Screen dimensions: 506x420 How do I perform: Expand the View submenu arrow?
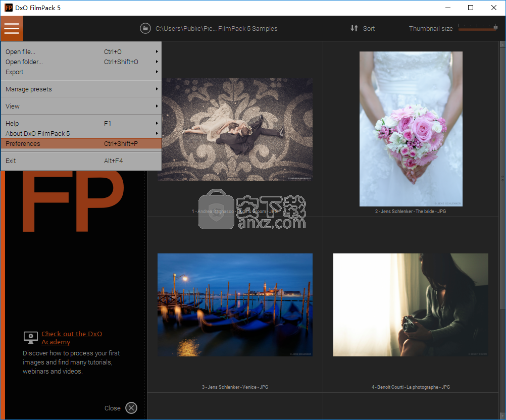pyautogui.click(x=157, y=106)
